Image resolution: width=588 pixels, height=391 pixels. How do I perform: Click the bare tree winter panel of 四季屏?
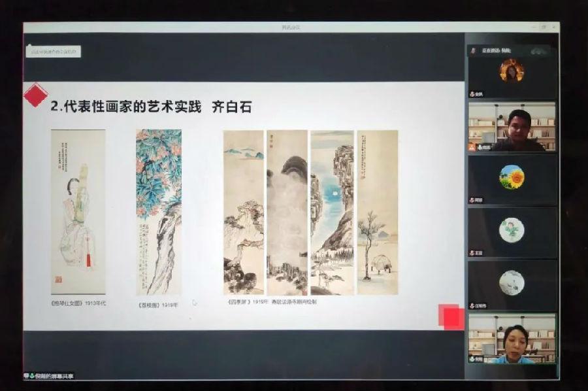point(377,212)
